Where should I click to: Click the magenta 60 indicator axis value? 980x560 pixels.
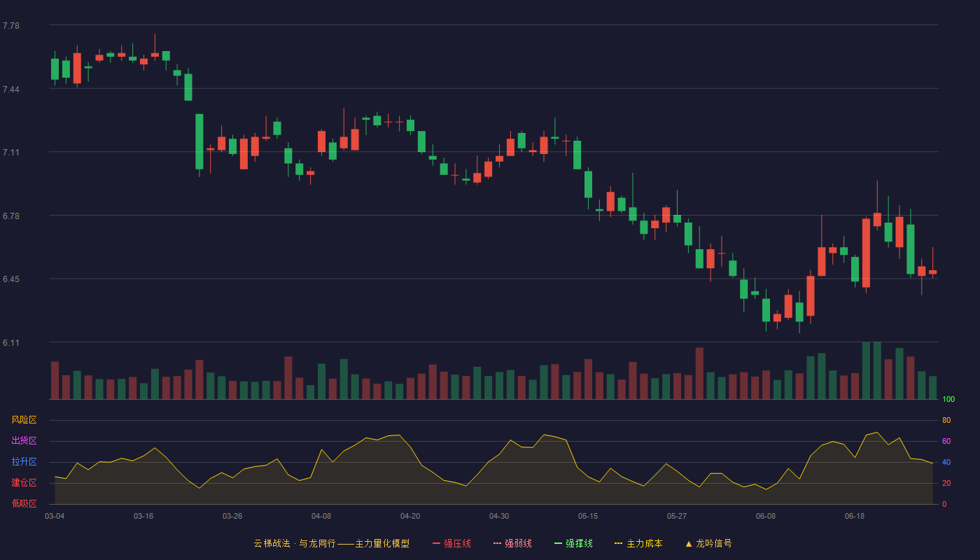point(946,442)
